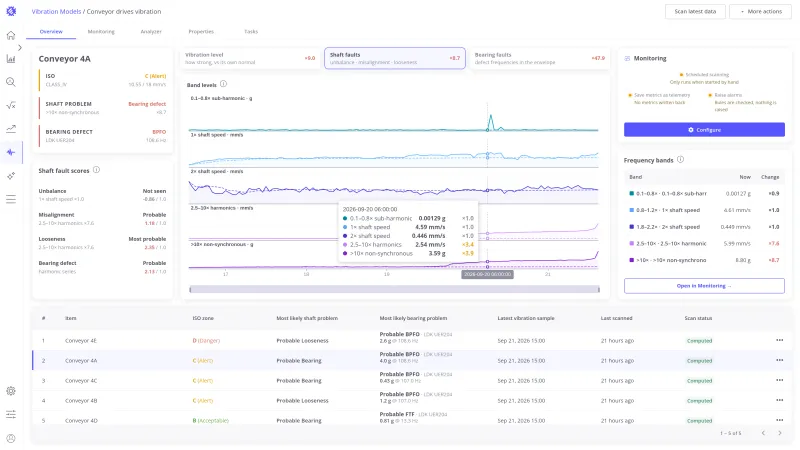
Task: Click the Misalignment fault score row
Action: [x=102, y=219]
